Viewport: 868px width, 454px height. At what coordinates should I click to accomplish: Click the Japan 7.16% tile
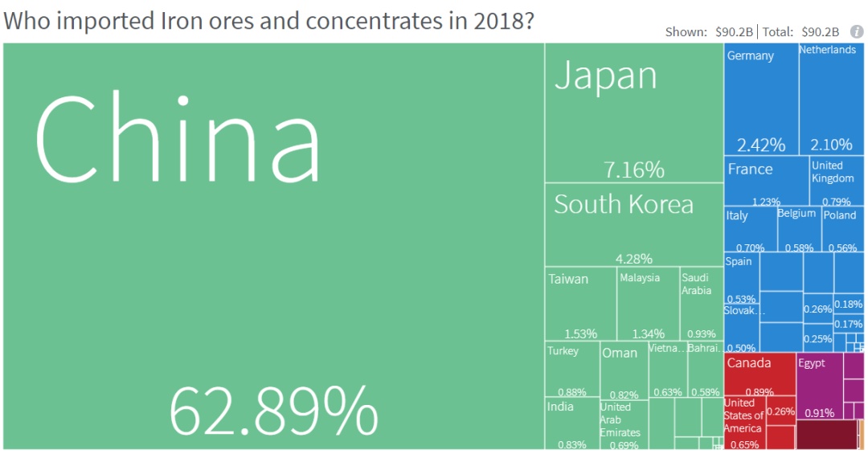633,112
